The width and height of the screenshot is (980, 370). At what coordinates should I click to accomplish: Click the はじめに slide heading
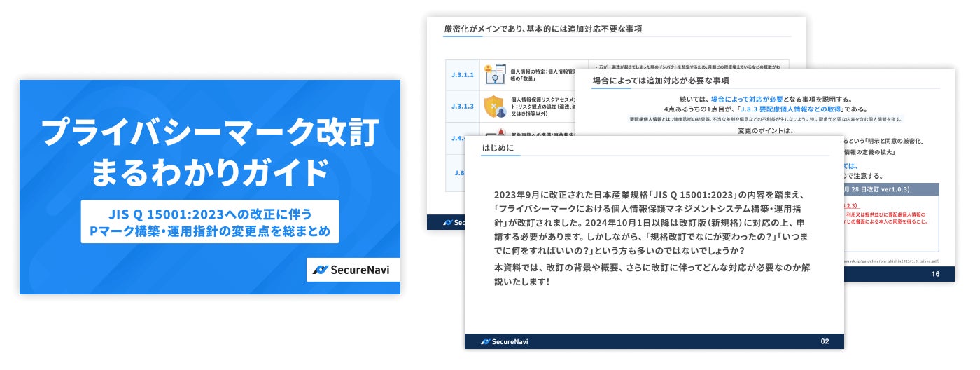498,149
